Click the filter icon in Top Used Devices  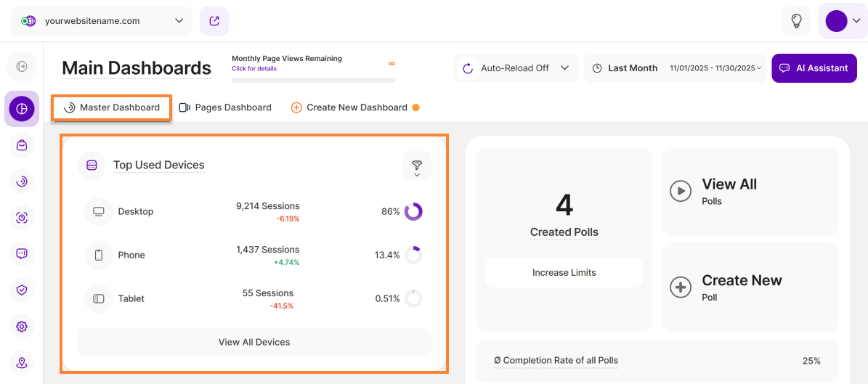[417, 166]
